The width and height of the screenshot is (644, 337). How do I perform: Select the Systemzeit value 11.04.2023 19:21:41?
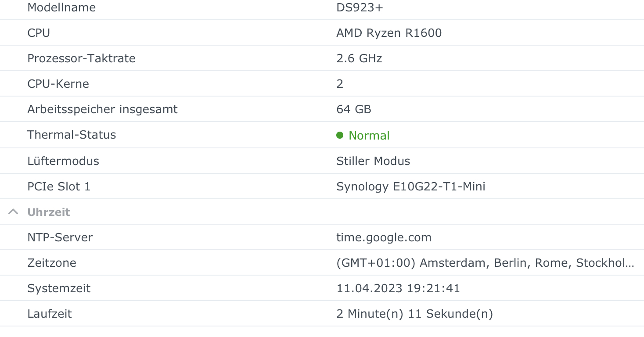[398, 288]
